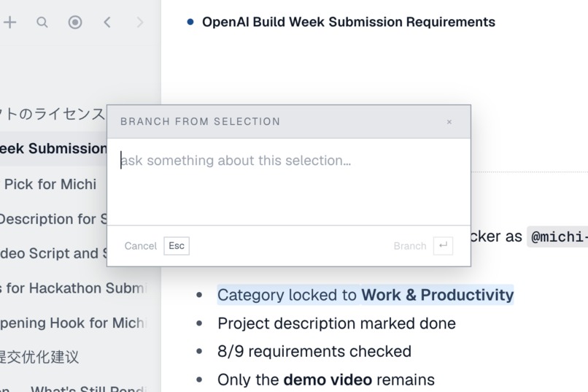
Task: Open 'pening Hook for Mich' sidebar item
Action: (74, 323)
